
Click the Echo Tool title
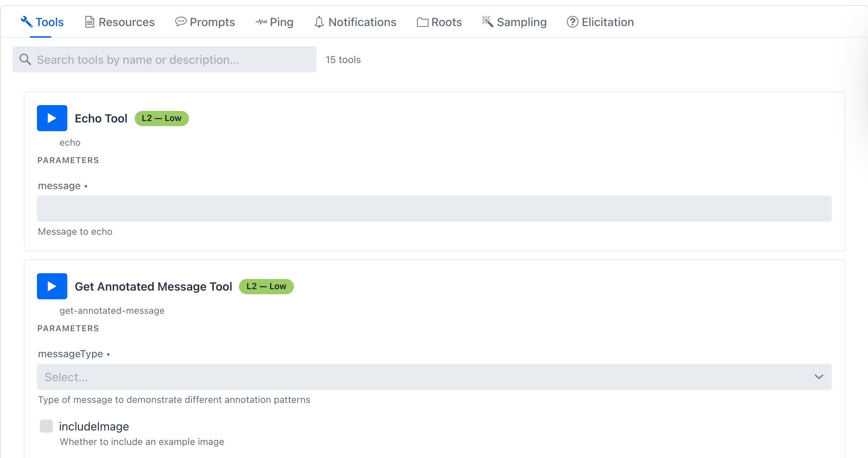pos(101,118)
